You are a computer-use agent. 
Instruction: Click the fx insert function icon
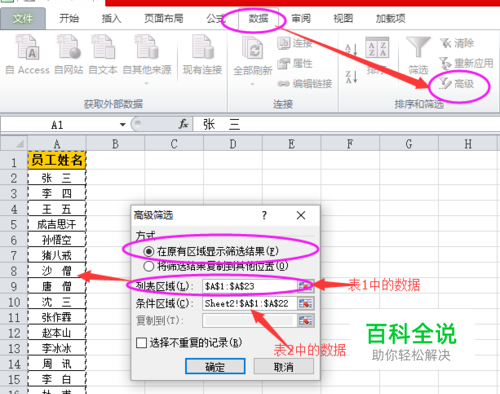[x=183, y=124]
